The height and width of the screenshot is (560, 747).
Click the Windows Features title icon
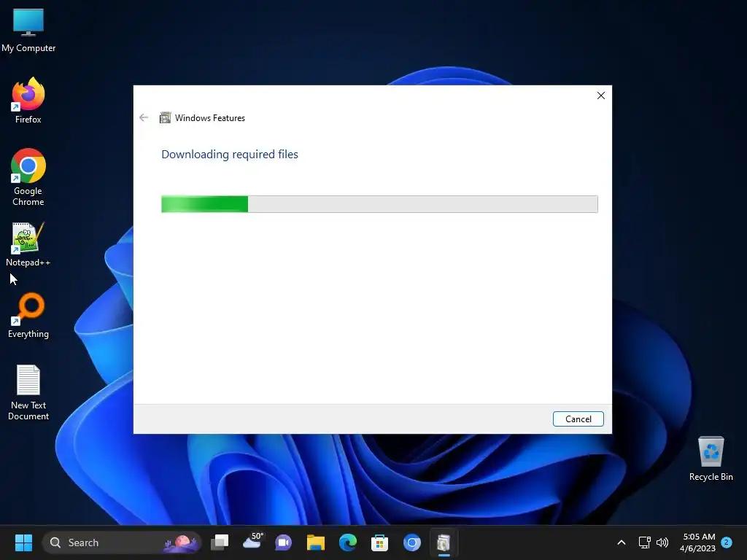coord(165,117)
